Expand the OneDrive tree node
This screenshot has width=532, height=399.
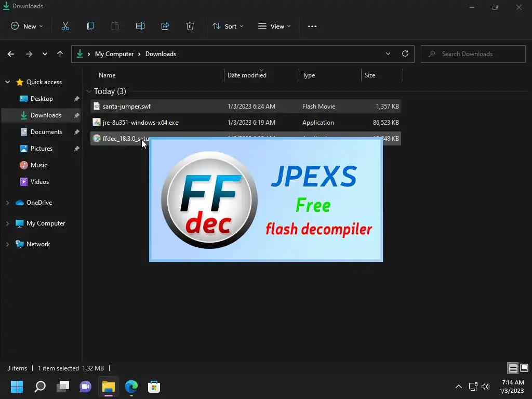[x=7, y=203]
